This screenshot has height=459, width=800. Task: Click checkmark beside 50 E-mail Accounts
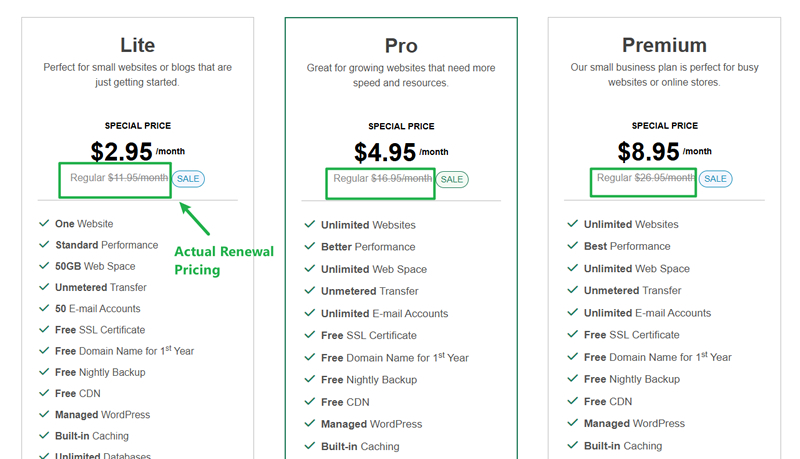tap(44, 309)
